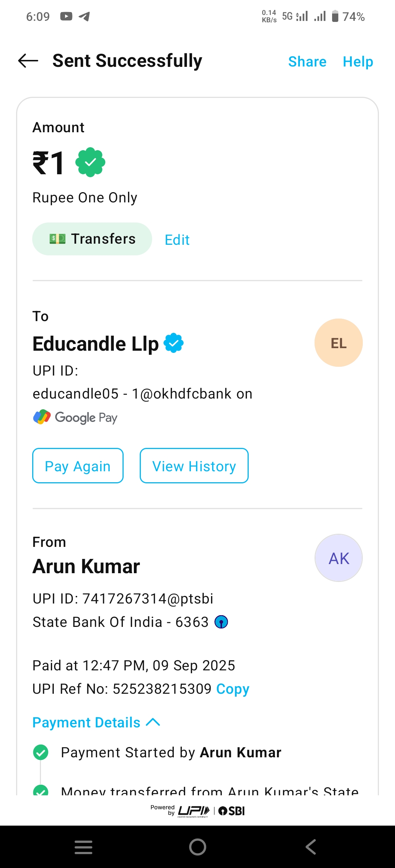Open Android recent apps menu button
The width and height of the screenshot is (395, 868).
[x=83, y=847]
